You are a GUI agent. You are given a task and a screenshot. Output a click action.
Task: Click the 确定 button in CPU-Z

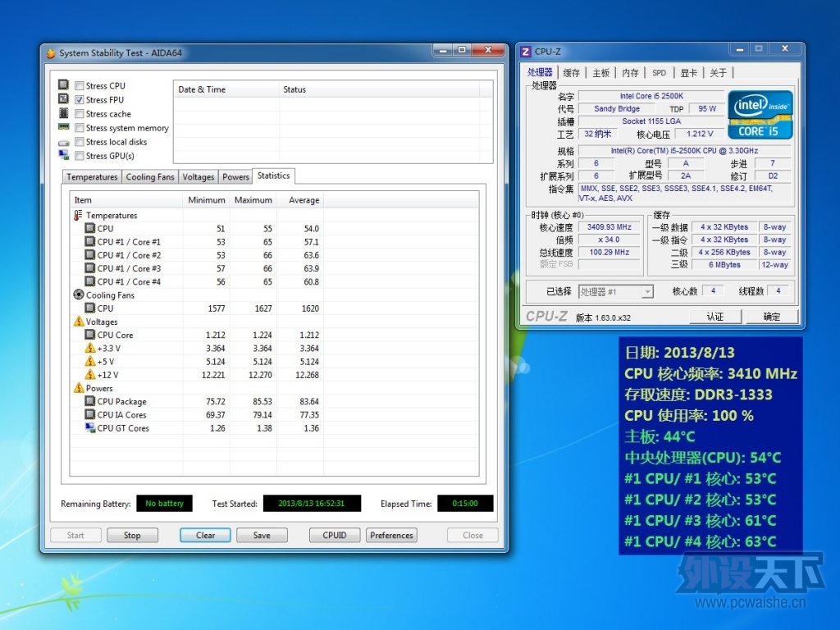point(771,317)
